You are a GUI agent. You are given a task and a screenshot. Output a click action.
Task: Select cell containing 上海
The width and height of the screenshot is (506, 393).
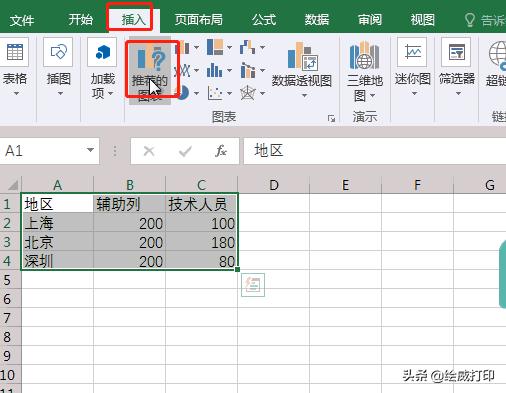[57, 223]
